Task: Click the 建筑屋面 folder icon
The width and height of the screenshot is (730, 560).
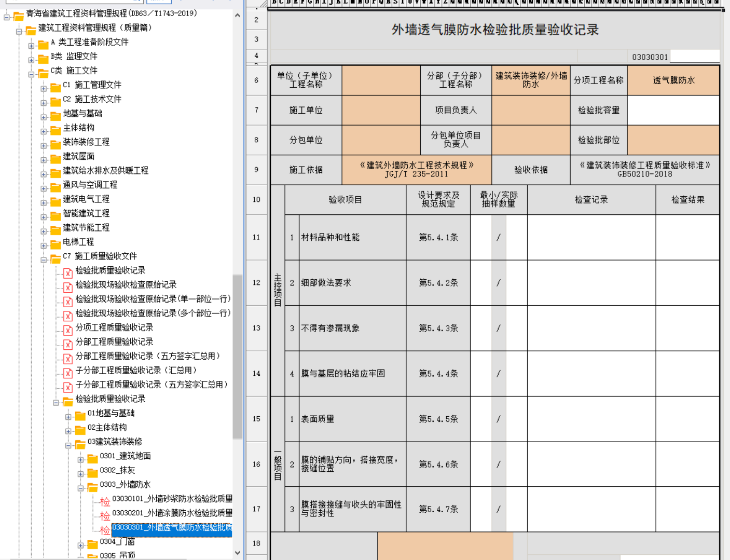Action: click(56, 157)
